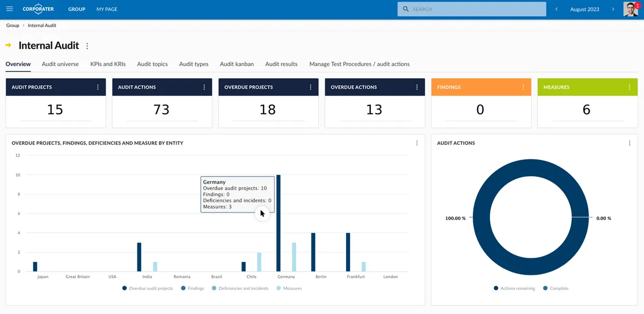Open the August 2023 period selector
The width and height of the screenshot is (644, 314).
[x=585, y=9]
